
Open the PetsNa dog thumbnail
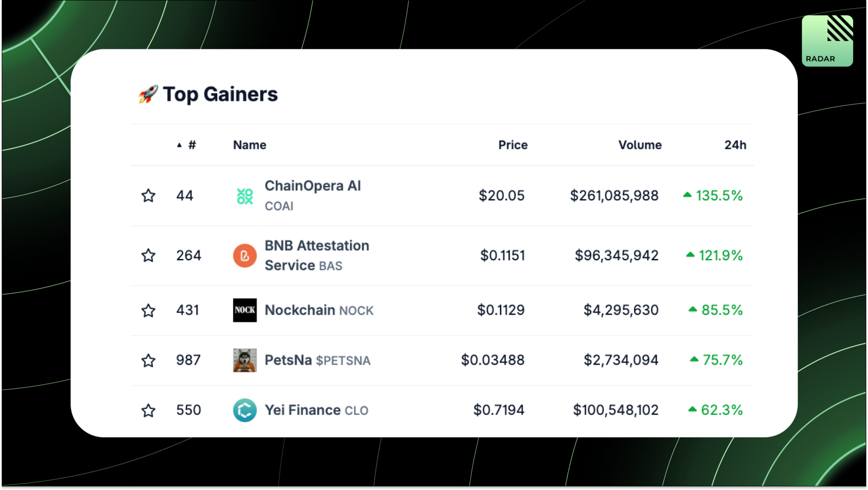click(245, 360)
